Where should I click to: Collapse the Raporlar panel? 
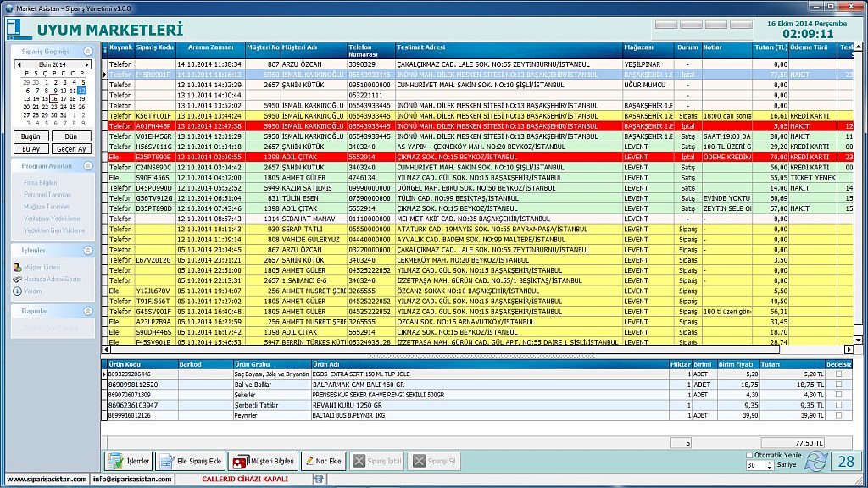(x=87, y=312)
